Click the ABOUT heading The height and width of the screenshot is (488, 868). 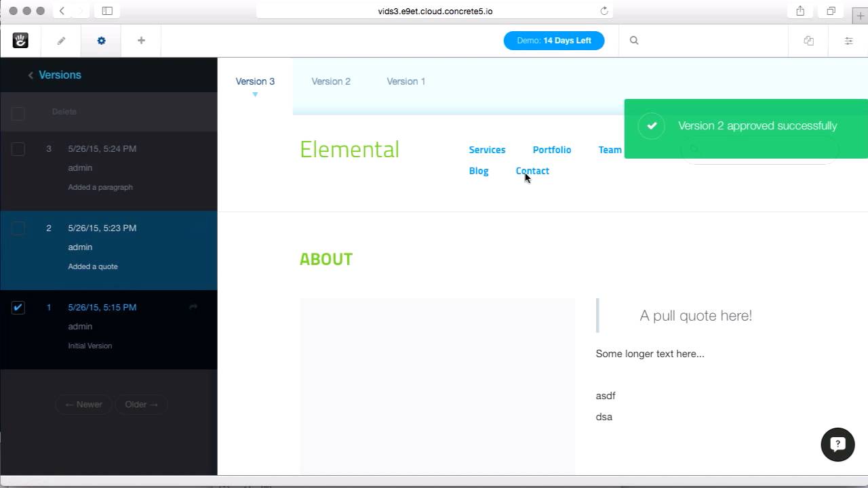point(326,260)
